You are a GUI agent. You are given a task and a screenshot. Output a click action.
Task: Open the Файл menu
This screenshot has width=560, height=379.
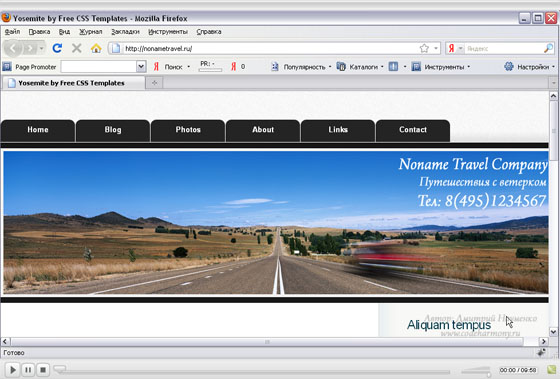point(12,32)
